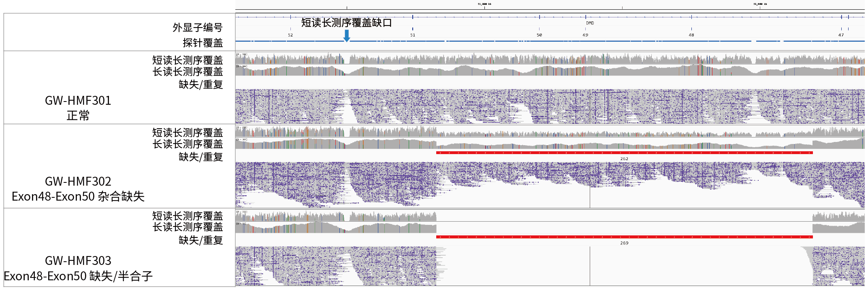Select exon 47 marker at the right
Image resolution: width=868 pixels, height=290 pixels.
(x=841, y=35)
